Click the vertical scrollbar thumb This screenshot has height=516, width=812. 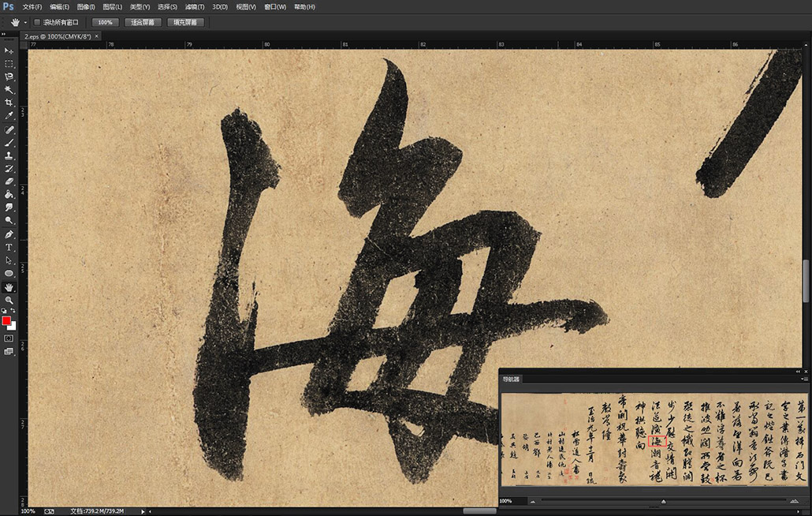806,280
